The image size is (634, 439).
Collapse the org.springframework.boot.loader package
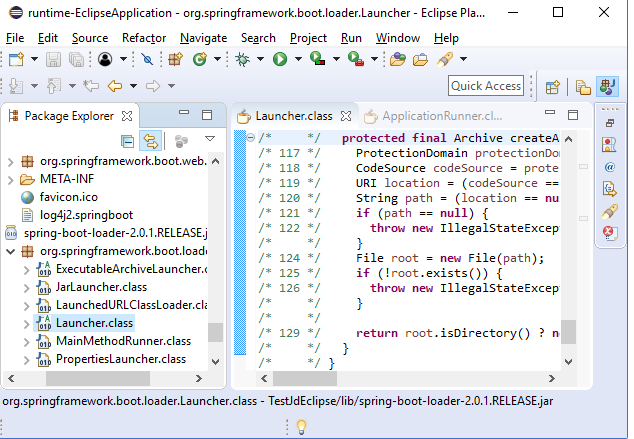[x=11, y=251]
